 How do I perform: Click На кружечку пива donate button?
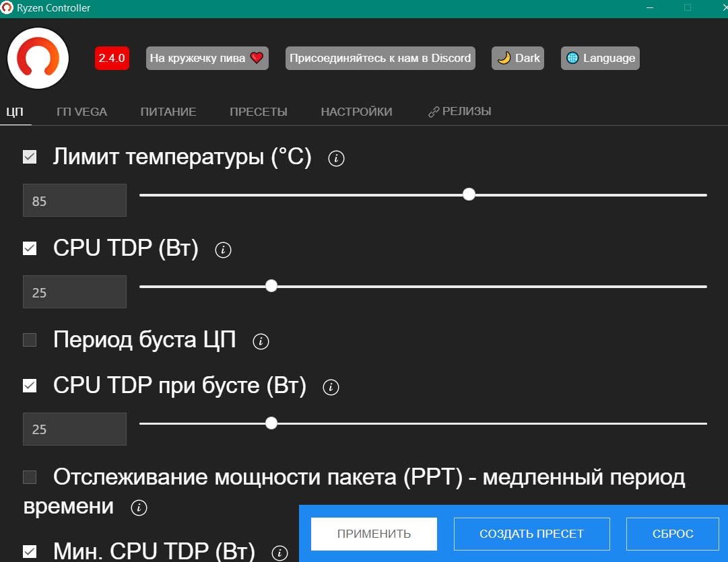pos(207,58)
